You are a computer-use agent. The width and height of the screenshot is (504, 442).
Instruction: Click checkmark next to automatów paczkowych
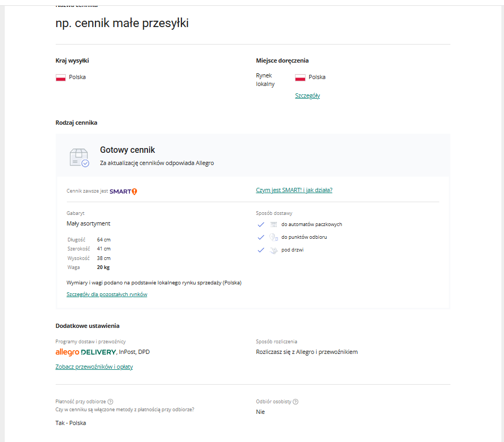(x=260, y=224)
